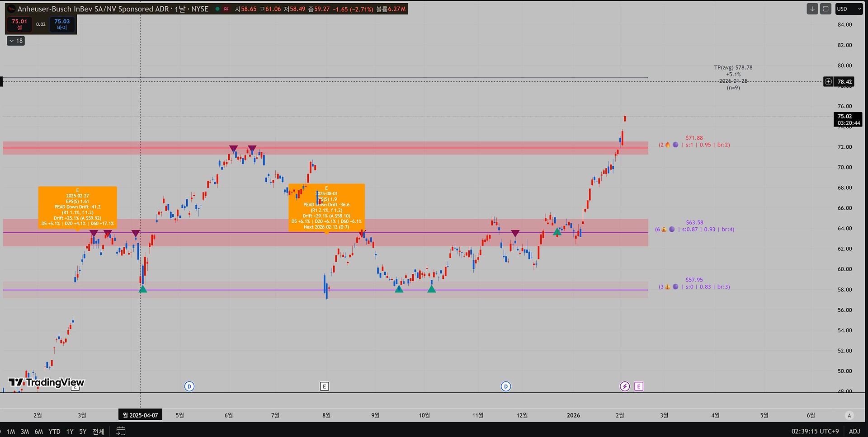Screen dimensions: 868x437
Task: Click the purple lightning event marker
Action: pos(625,386)
